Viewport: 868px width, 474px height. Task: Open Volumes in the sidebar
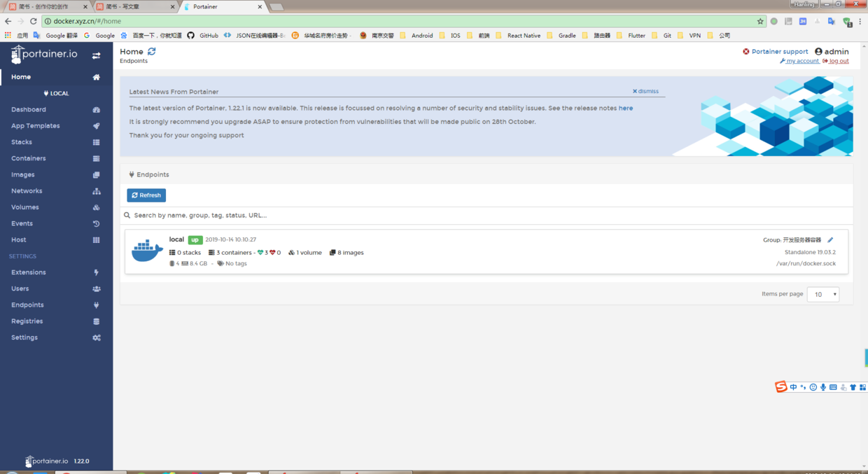[56, 207]
